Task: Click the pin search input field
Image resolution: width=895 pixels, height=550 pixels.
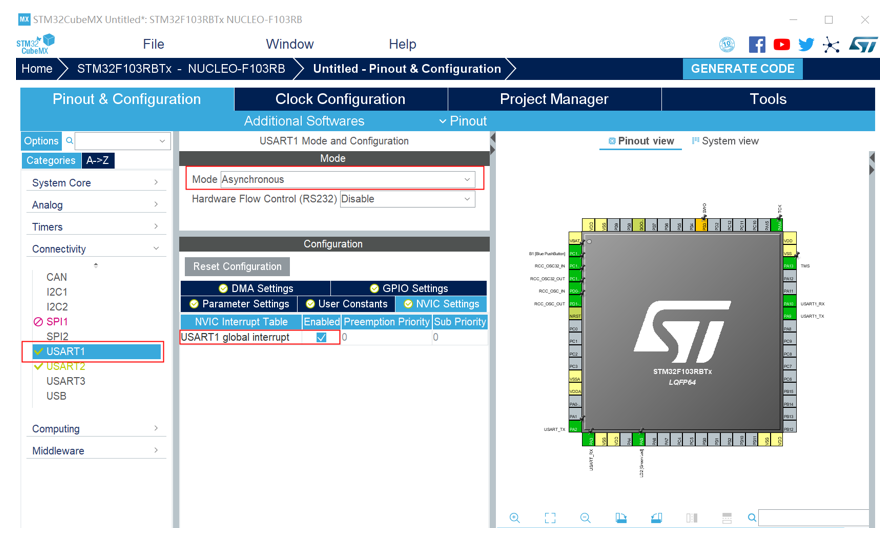Action: tap(813, 517)
